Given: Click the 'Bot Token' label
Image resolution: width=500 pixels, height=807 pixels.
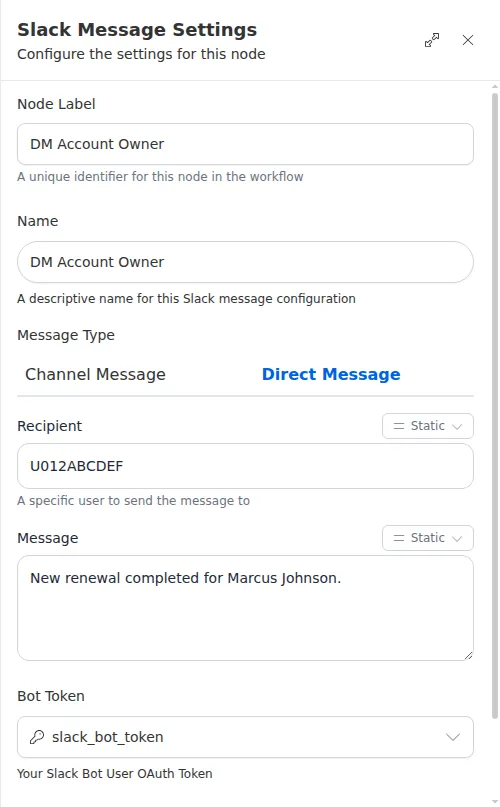Looking at the screenshot, I should [51, 696].
